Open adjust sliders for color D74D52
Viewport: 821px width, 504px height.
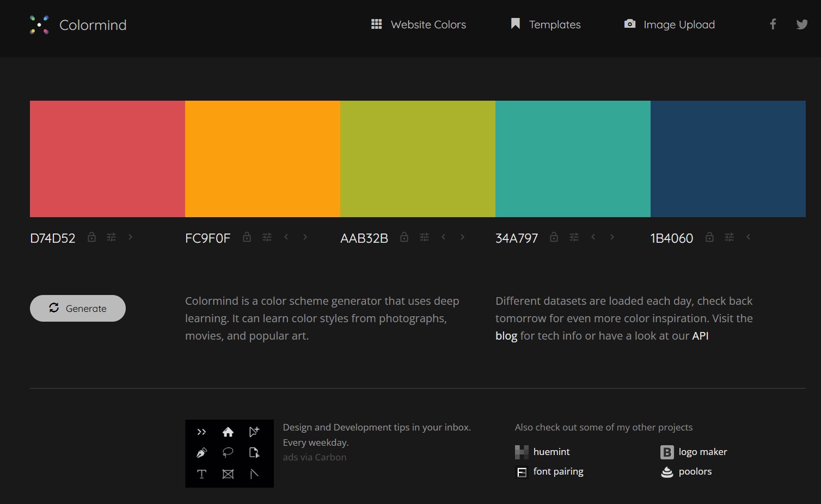111,237
